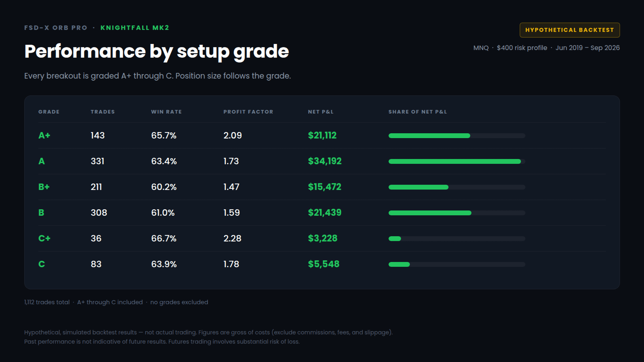The height and width of the screenshot is (362, 644).
Task: Click the $21,439 net P&L value
Action: [325, 213]
